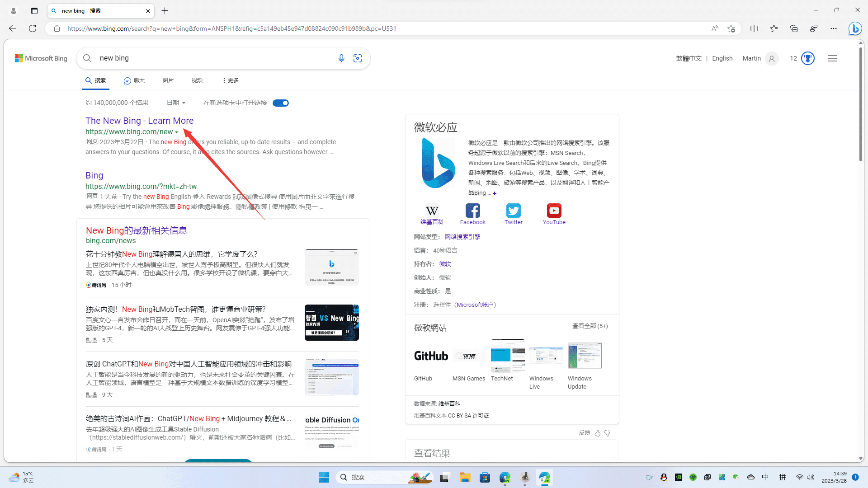Switch to Traditional Chinese language
The image size is (868, 488).
(x=689, y=58)
